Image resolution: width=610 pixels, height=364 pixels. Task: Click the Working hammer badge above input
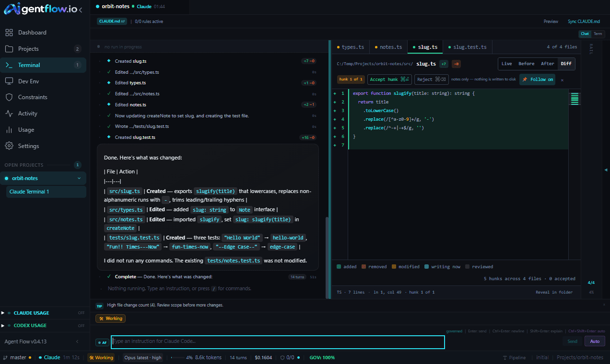(111, 318)
